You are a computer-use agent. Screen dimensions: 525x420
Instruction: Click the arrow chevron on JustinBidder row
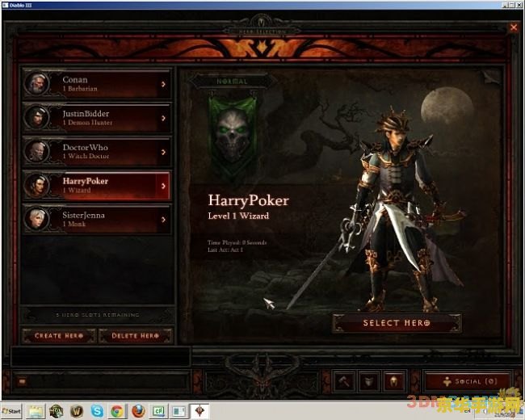tap(163, 118)
